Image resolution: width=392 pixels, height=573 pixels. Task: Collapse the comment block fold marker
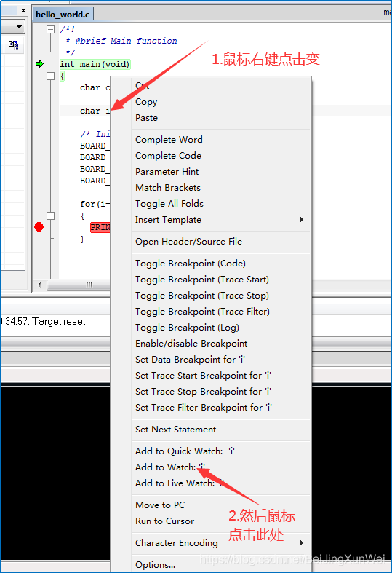point(51,30)
